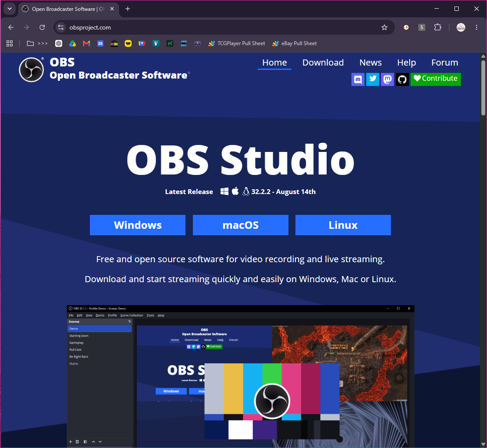
Task: Open the Chrome profile avatar
Action: click(460, 27)
